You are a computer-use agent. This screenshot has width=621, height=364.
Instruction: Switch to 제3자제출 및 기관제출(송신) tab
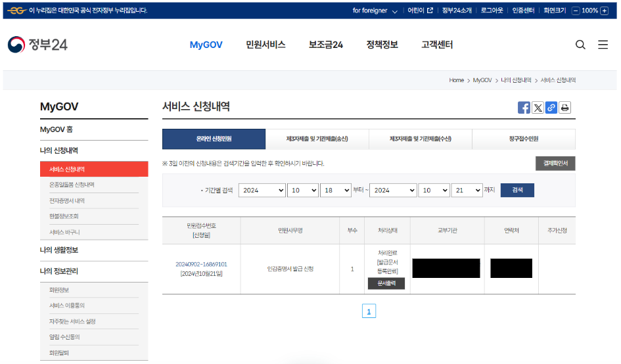(317, 139)
